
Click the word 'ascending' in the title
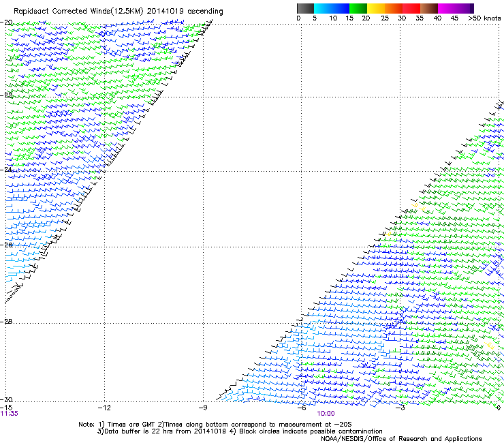pyautogui.click(x=205, y=12)
